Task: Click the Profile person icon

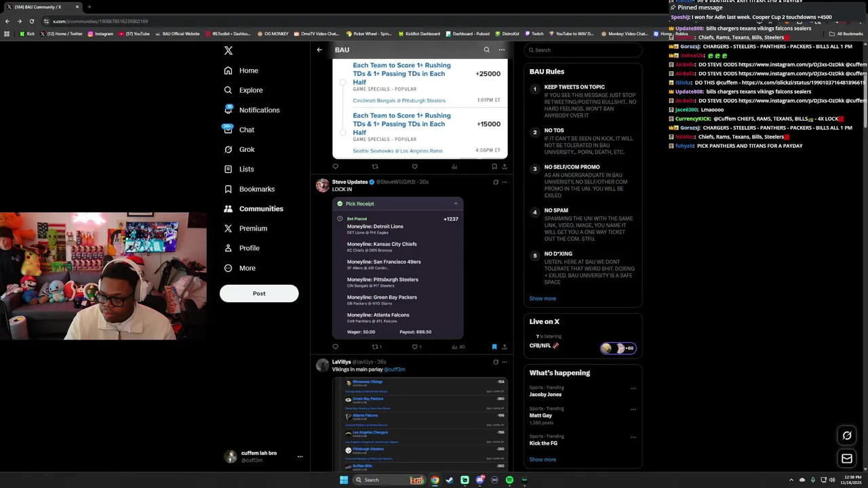Action: point(228,248)
